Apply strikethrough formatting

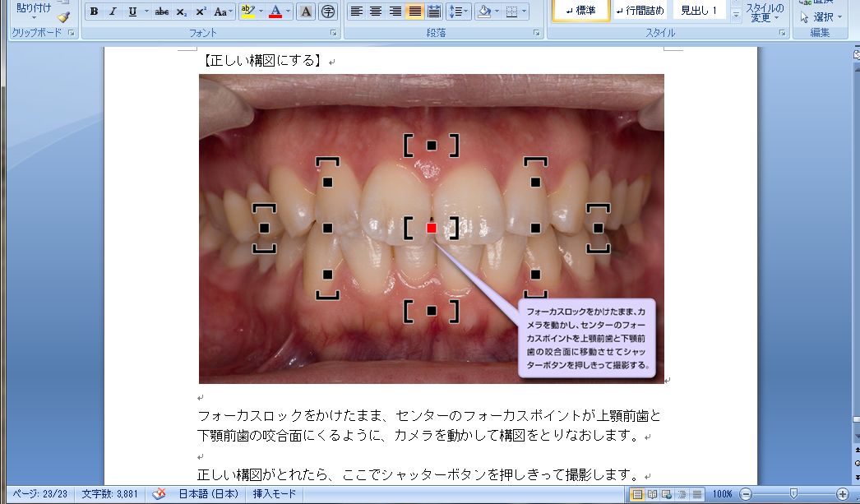pyautogui.click(x=162, y=12)
